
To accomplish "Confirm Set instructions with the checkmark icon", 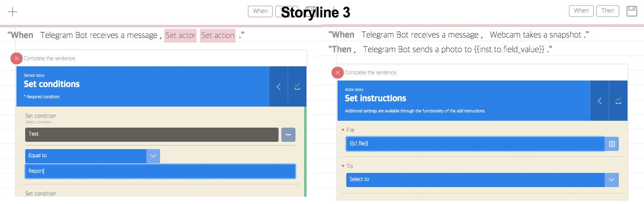I will click(618, 101).
